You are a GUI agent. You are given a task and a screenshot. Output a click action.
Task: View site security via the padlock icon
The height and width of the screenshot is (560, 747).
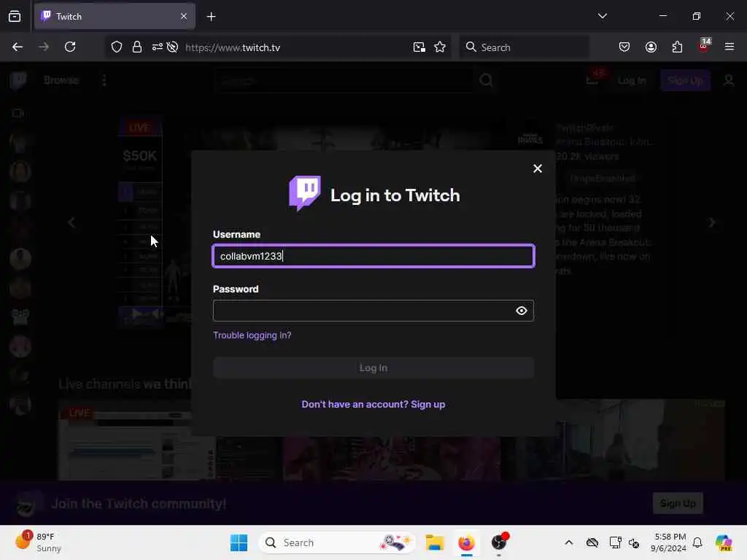[137, 47]
